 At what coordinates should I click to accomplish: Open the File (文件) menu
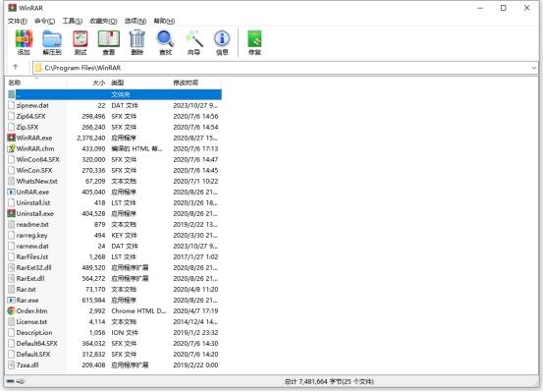[18, 21]
